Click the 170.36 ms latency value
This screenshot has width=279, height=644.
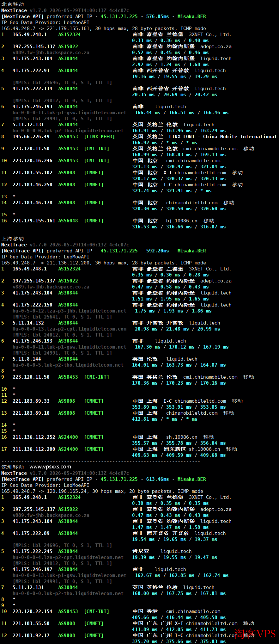pyautogui.click(x=145, y=383)
